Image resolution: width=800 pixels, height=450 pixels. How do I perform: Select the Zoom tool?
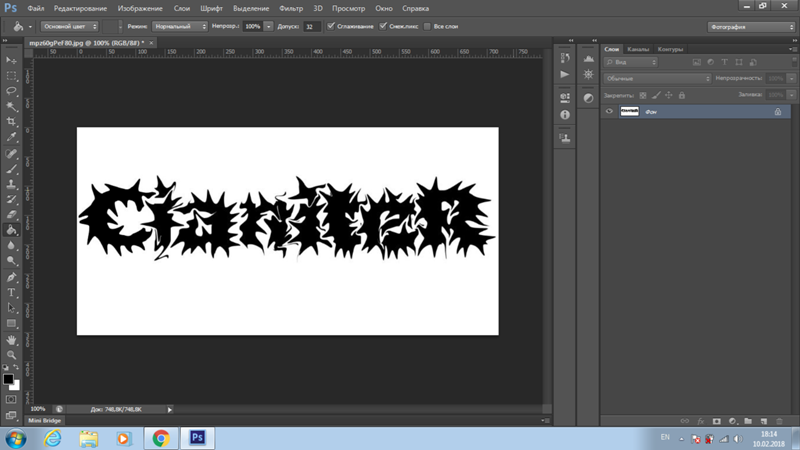click(x=11, y=355)
